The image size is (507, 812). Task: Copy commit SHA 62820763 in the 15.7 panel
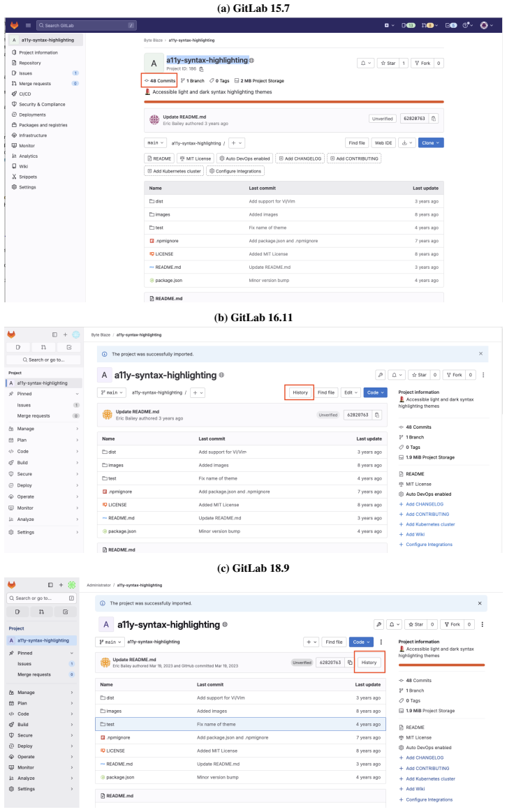coord(434,119)
